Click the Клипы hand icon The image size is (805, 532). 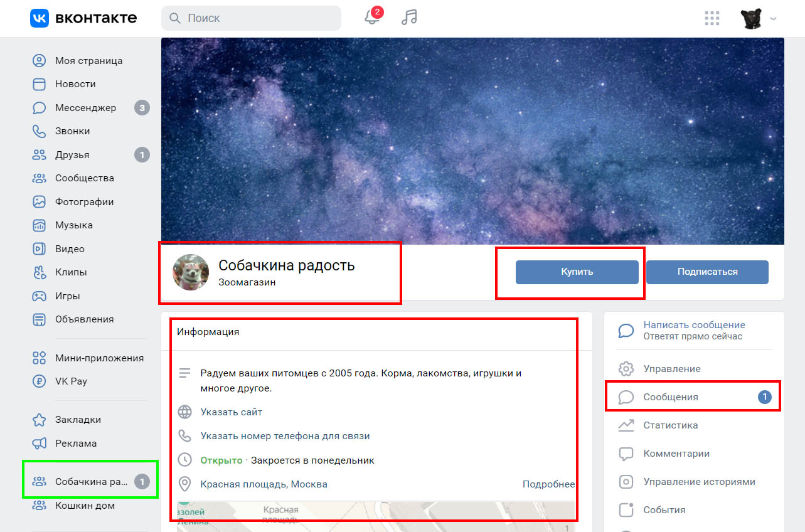click(x=40, y=272)
